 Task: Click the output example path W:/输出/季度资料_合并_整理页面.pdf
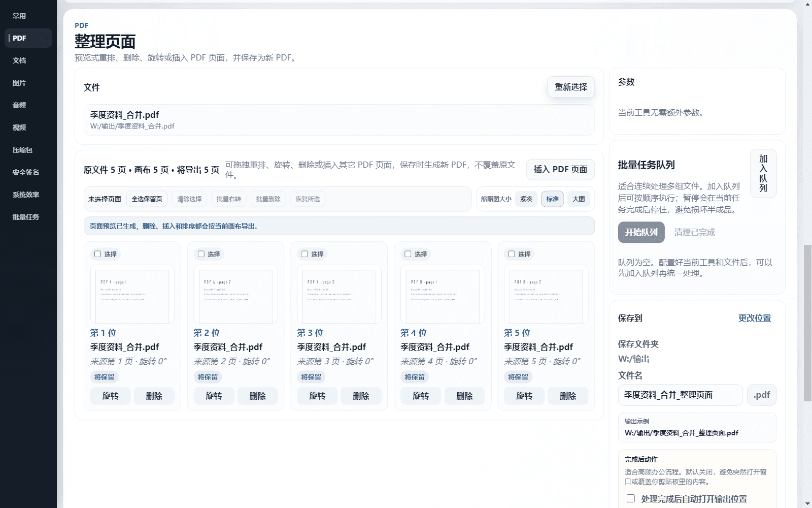(x=681, y=433)
